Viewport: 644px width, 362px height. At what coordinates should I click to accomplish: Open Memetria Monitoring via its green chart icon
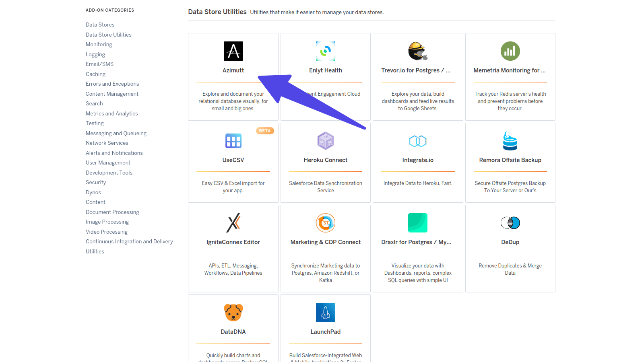[510, 51]
